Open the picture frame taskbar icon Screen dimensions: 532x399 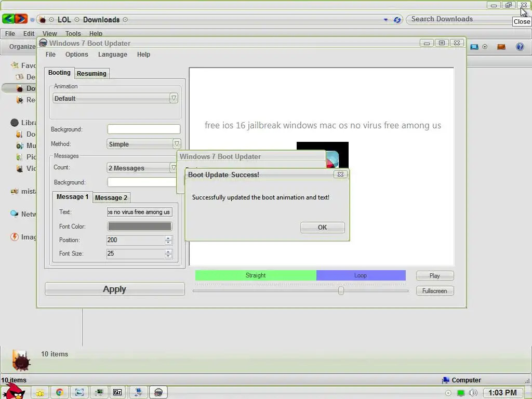pos(79,393)
